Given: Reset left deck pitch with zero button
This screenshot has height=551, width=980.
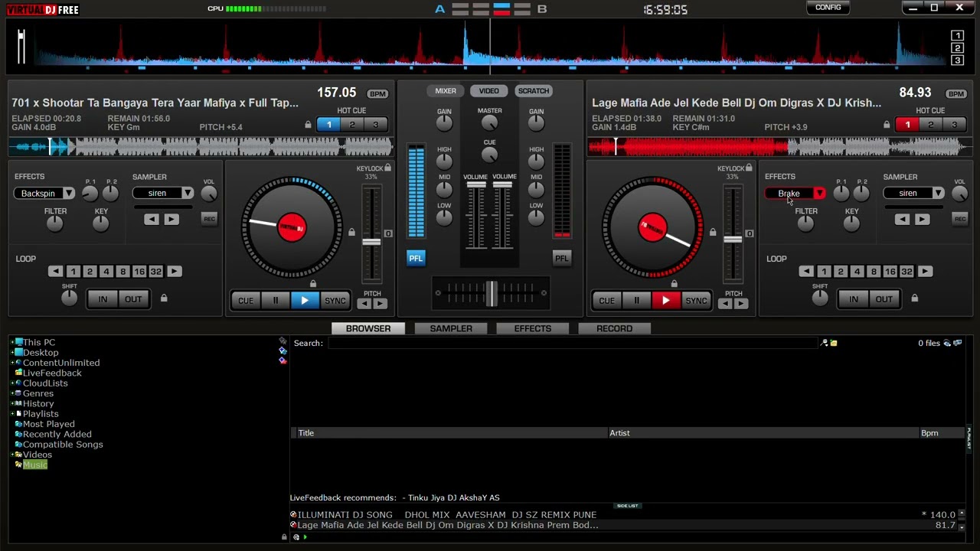Looking at the screenshot, I should (x=388, y=233).
